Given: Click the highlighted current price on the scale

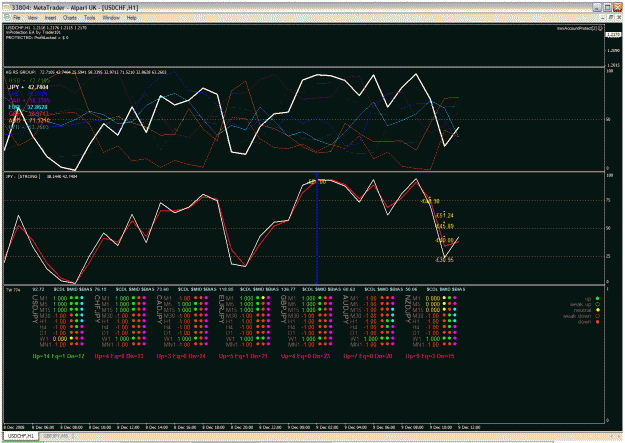Looking at the screenshot, I should 613,35.
